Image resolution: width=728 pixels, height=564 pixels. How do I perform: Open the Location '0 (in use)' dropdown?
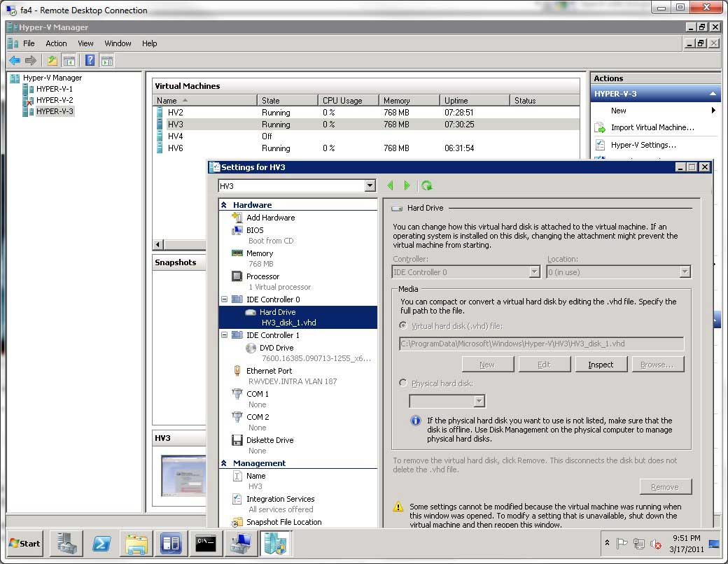click(x=685, y=272)
